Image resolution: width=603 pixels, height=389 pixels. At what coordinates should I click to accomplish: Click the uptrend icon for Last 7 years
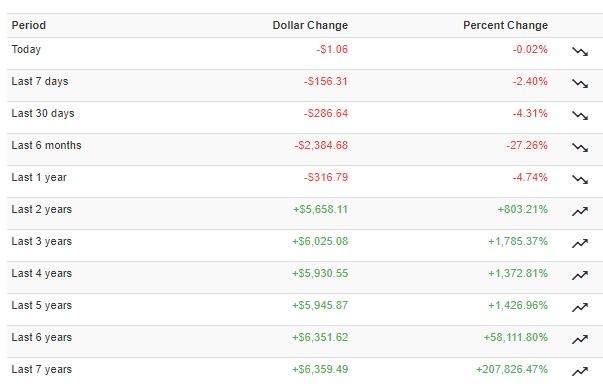580,371
